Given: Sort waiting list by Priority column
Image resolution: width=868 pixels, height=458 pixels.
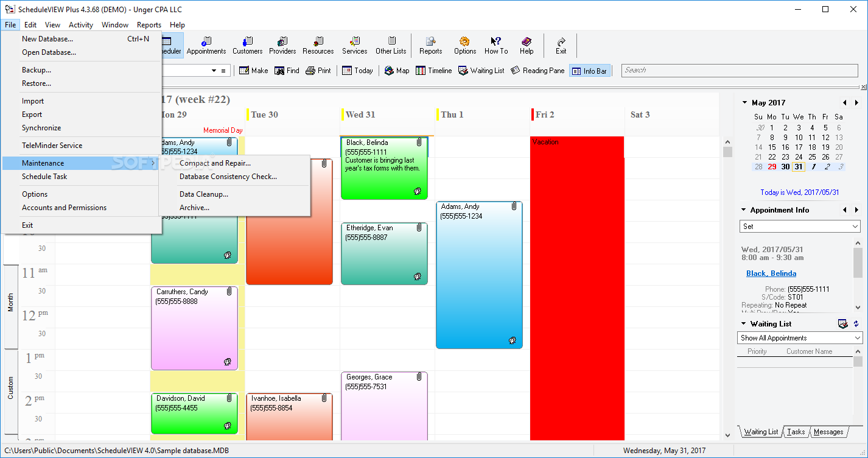Looking at the screenshot, I should 757,351.
